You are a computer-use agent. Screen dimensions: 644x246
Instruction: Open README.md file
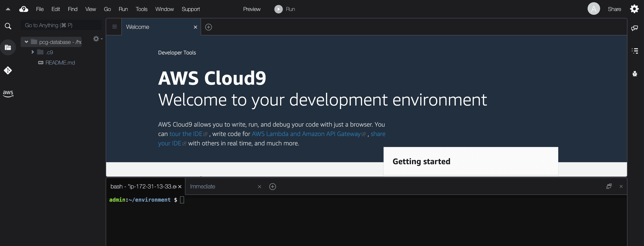click(60, 63)
